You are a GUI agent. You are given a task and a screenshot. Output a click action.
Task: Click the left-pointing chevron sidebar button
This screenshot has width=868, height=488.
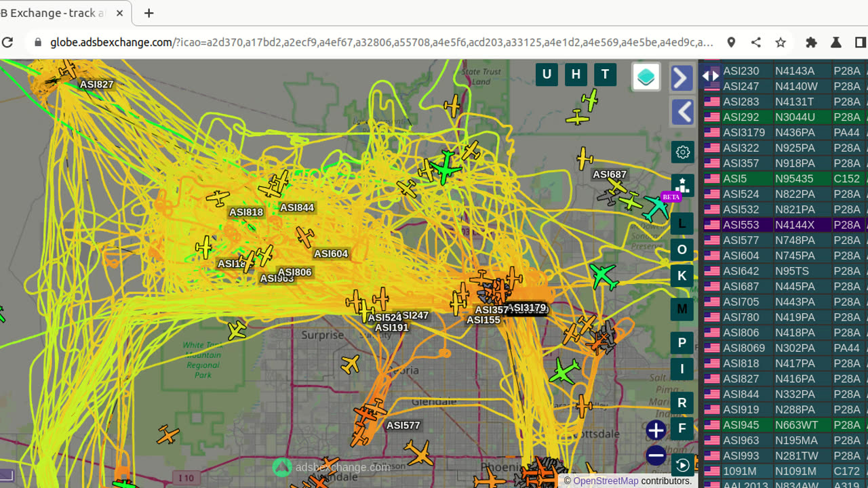pos(682,112)
